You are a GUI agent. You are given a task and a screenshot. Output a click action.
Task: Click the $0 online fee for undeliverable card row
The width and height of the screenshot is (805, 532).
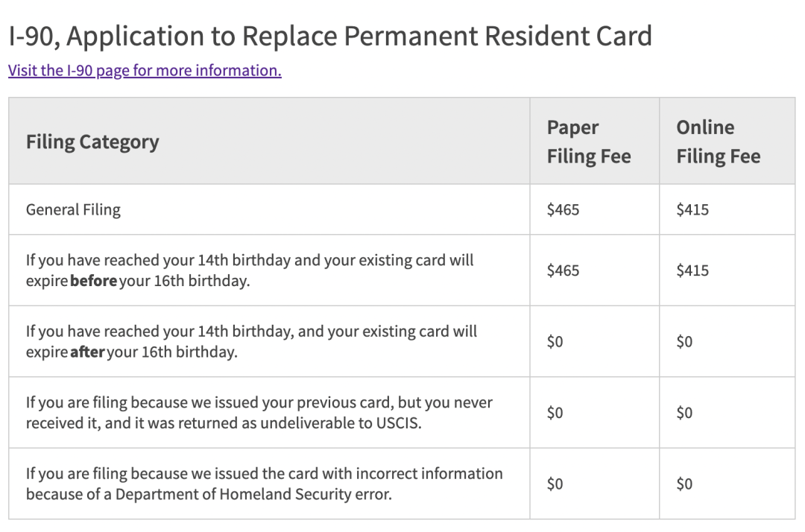pyautogui.click(x=684, y=412)
